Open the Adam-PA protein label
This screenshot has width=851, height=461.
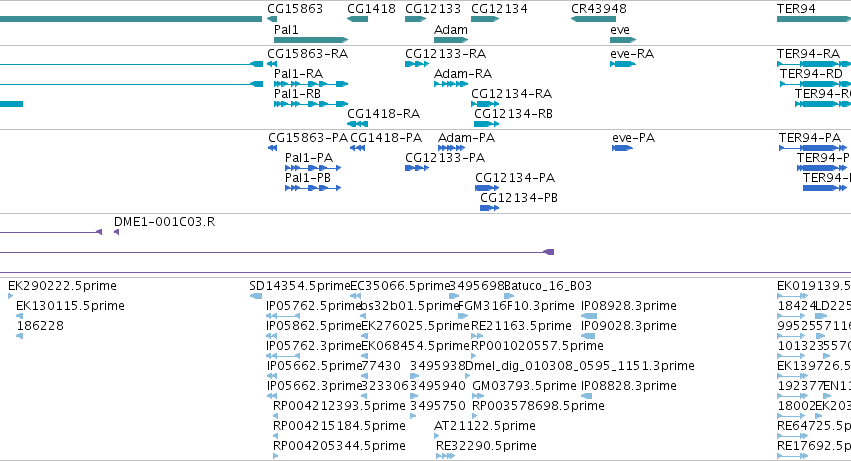pyautogui.click(x=466, y=138)
